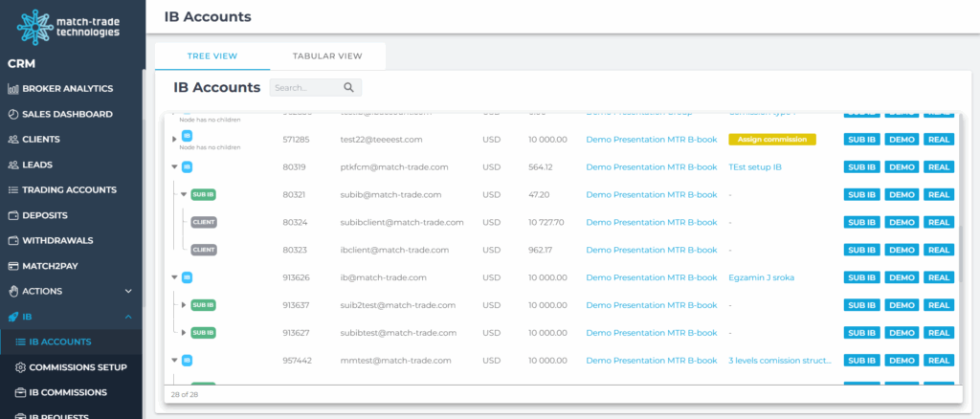Viewport: 980px width, 419px height.
Task: Click DEMO button for ib@match-trade.com row
Action: pos(902,277)
